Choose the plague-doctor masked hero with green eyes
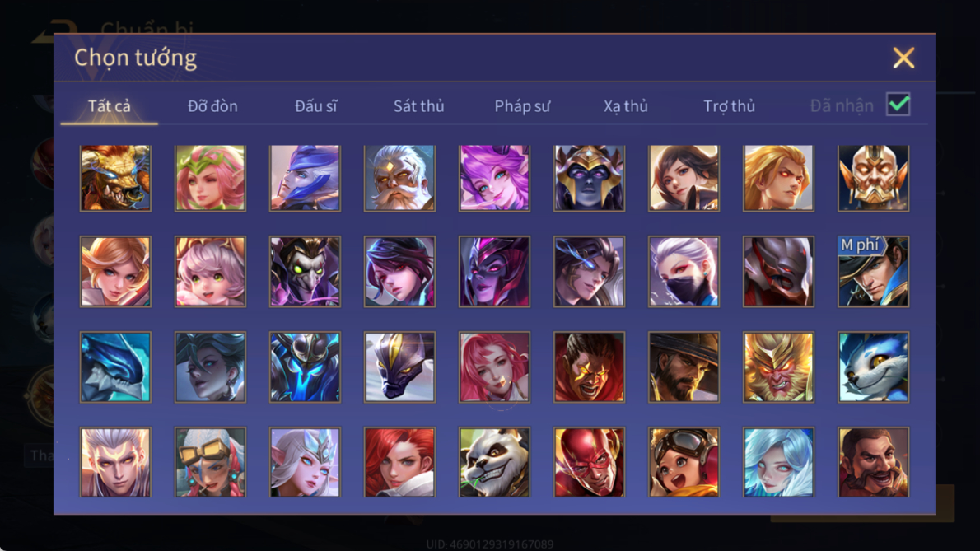 click(305, 271)
